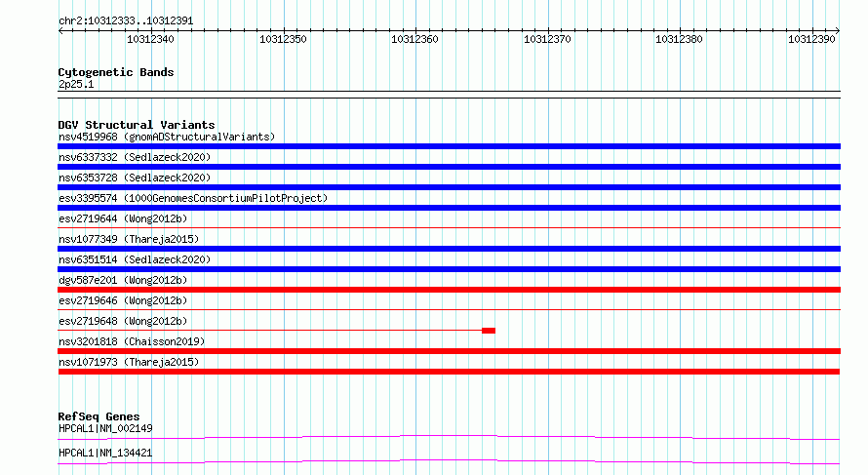Click the 10312380 ruler position label

[679, 39]
